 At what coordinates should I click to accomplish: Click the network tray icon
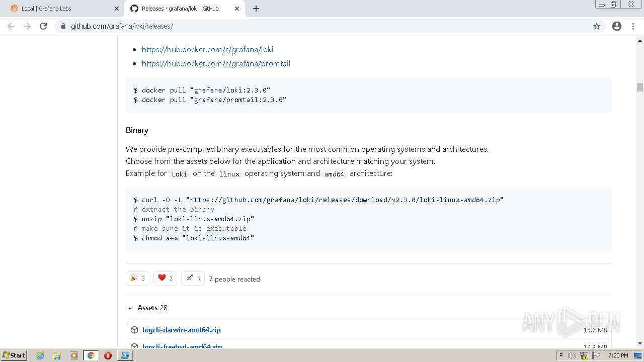click(x=584, y=355)
